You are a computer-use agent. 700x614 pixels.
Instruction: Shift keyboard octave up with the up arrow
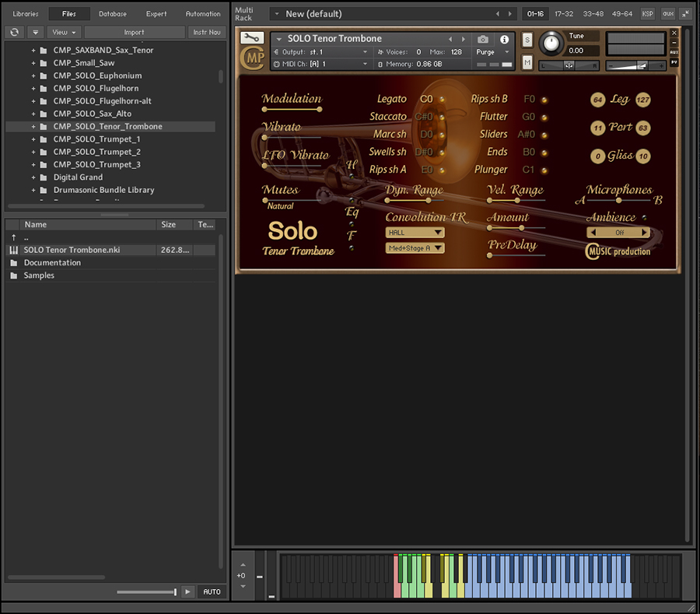click(x=243, y=565)
